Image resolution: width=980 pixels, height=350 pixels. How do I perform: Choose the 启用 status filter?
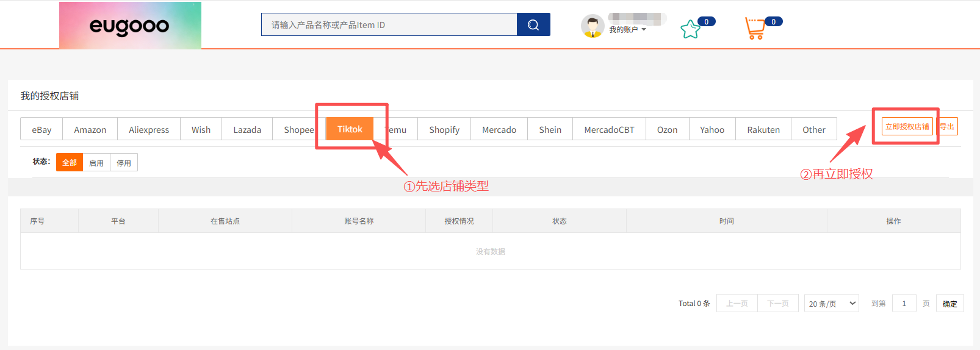[96, 162]
